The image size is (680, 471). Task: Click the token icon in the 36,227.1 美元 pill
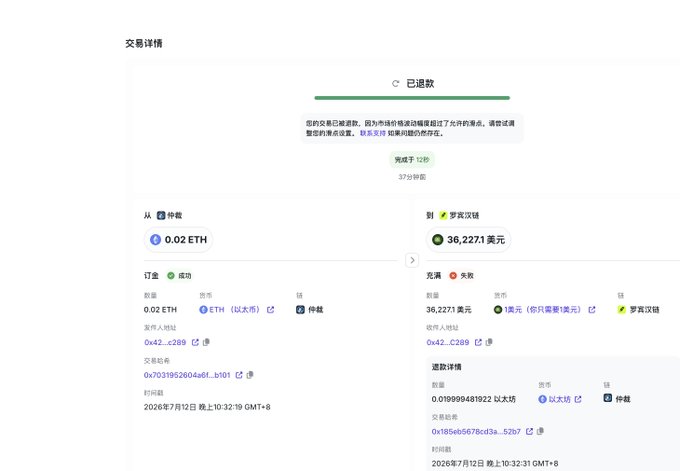pos(438,239)
